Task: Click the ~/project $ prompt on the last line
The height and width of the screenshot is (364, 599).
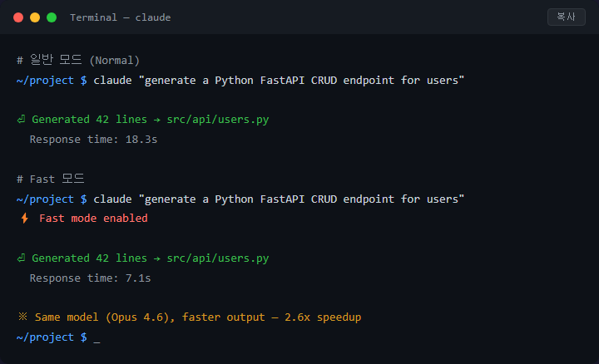Action: [52, 337]
